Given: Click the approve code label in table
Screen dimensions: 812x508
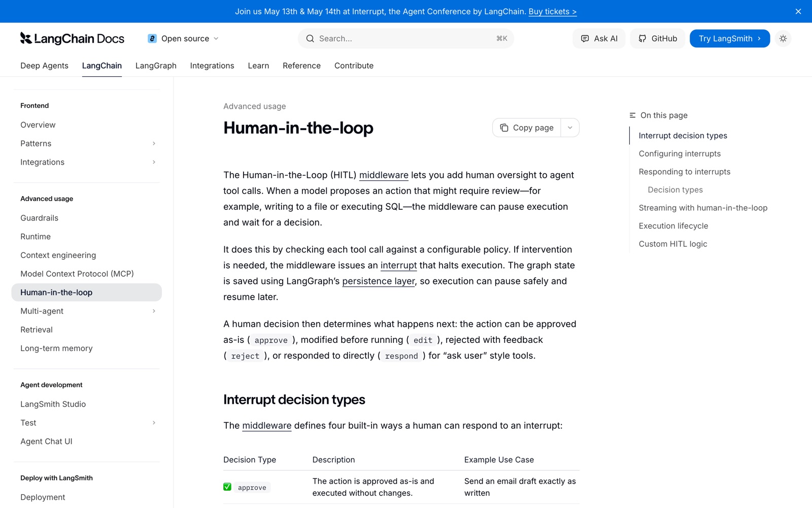Looking at the screenshot, I should tap(252, 487).
